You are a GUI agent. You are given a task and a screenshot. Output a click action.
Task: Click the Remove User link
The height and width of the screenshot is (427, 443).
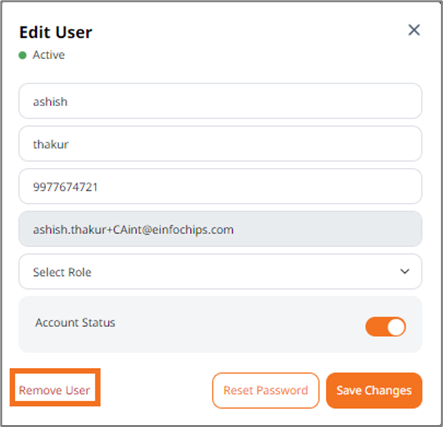[55, 390]
